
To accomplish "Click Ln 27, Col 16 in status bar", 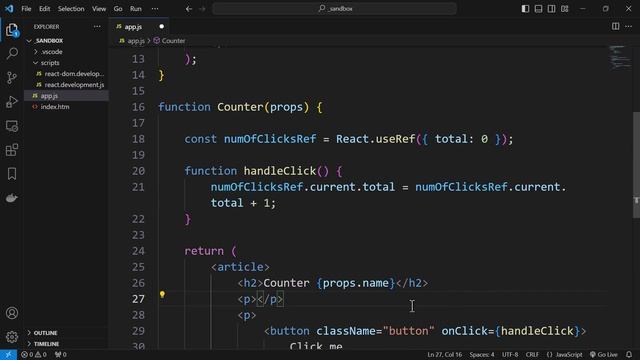I will click(444, 355).
